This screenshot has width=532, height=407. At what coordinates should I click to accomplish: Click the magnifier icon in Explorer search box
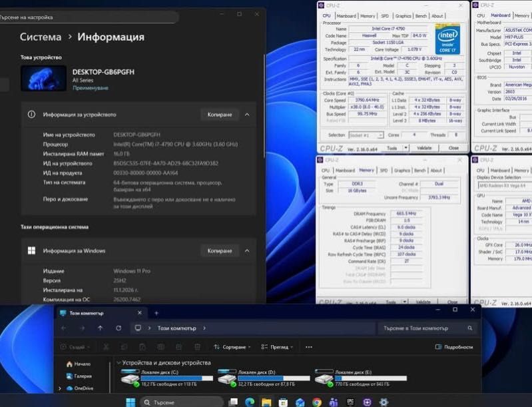[x=470, y=328]
